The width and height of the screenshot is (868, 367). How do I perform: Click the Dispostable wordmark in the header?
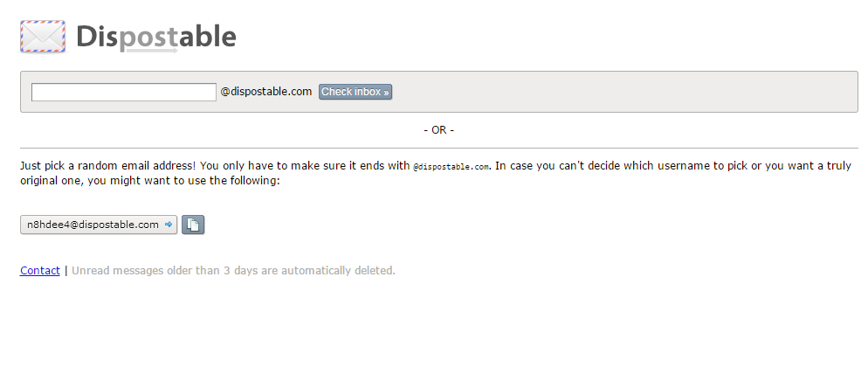pos(156,37)
